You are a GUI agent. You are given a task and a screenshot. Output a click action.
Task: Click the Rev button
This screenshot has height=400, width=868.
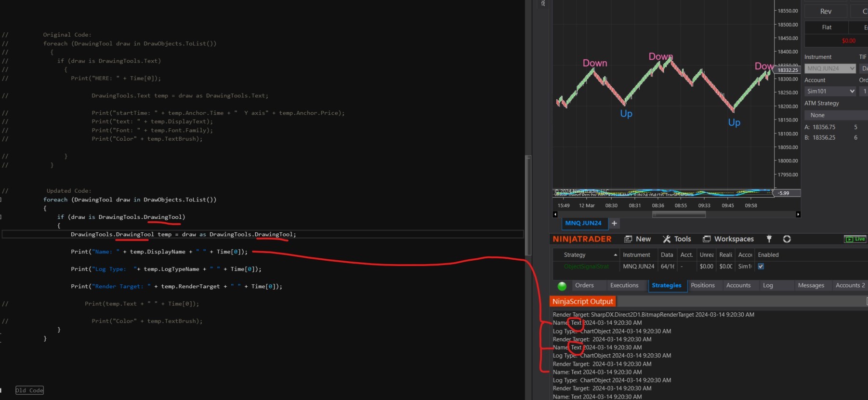coord(826,12)
